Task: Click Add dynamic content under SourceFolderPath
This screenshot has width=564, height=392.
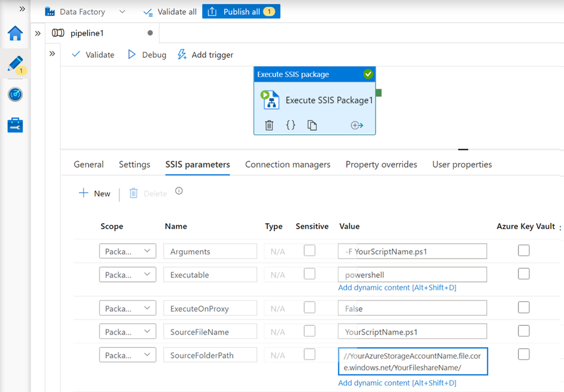Action: (397, 383)
